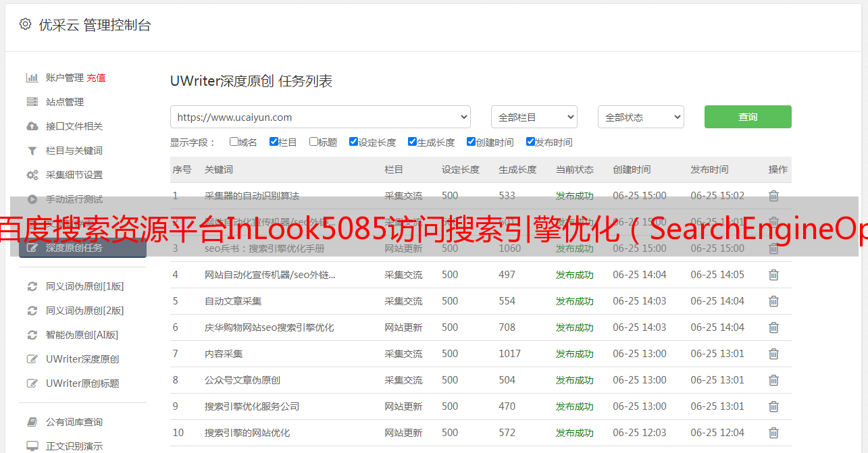The height and width of the screenshot is (453, 868).
Task: Open 栏目与关键词 in the sidebar
Action: pyautogui.click(x=74, y=151)
